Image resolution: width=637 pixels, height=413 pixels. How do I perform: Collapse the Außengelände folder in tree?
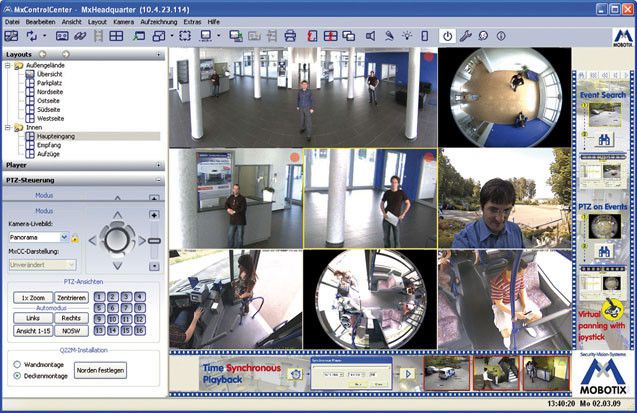pos(9,66)
